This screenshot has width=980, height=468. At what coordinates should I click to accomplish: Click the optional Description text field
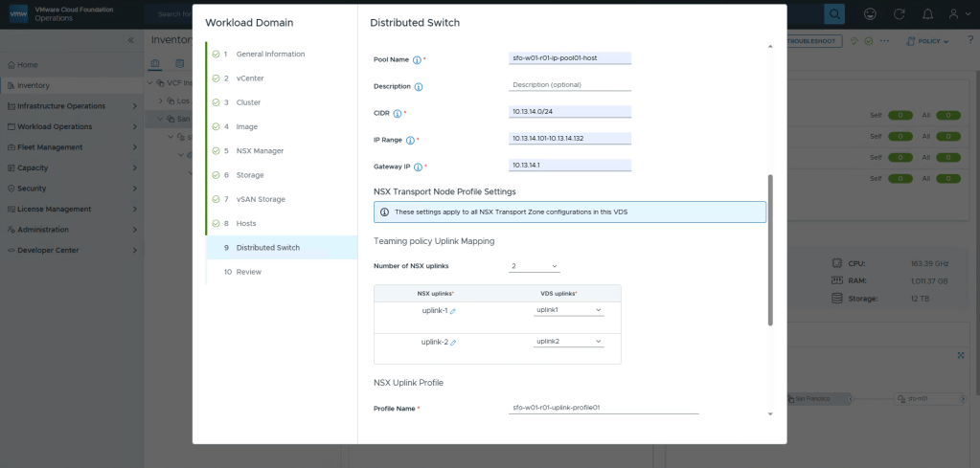coord(571,84)
